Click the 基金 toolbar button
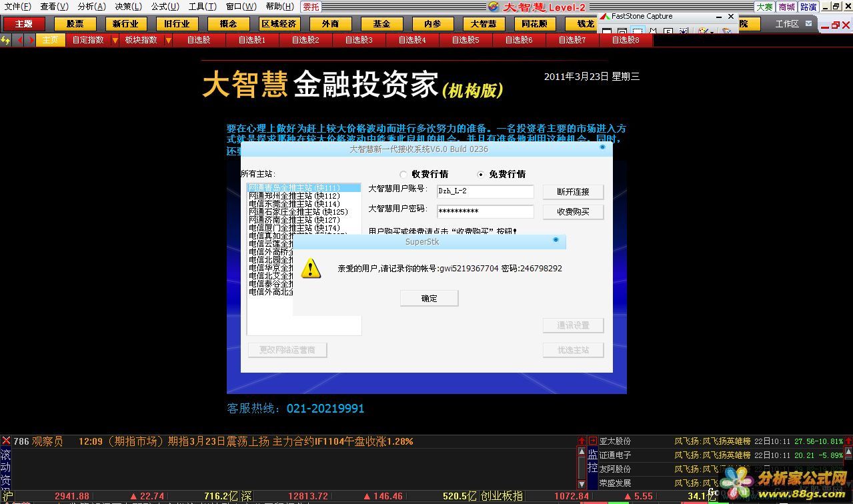The height and width of the screenshot is (504, 853). pos(381,23)
